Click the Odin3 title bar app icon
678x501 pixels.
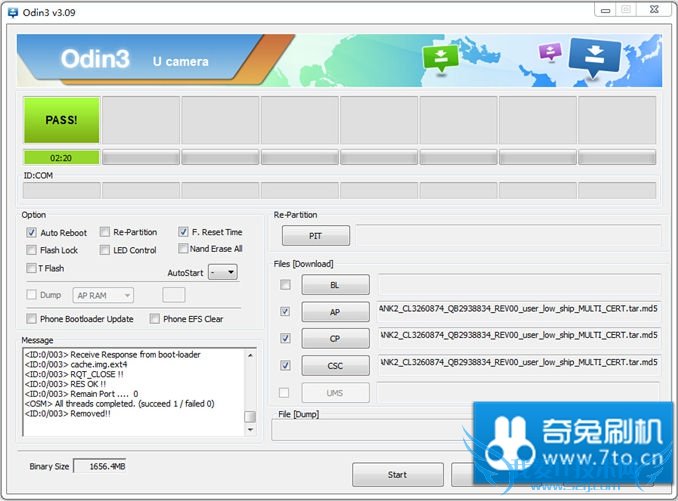click(x=13, y=13)
